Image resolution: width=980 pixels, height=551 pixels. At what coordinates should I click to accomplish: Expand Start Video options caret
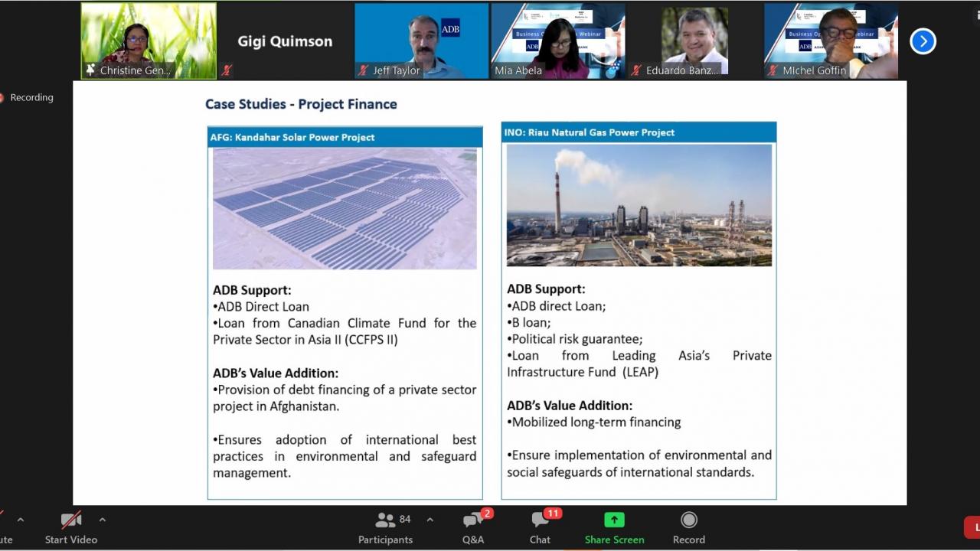click(102, 520)
